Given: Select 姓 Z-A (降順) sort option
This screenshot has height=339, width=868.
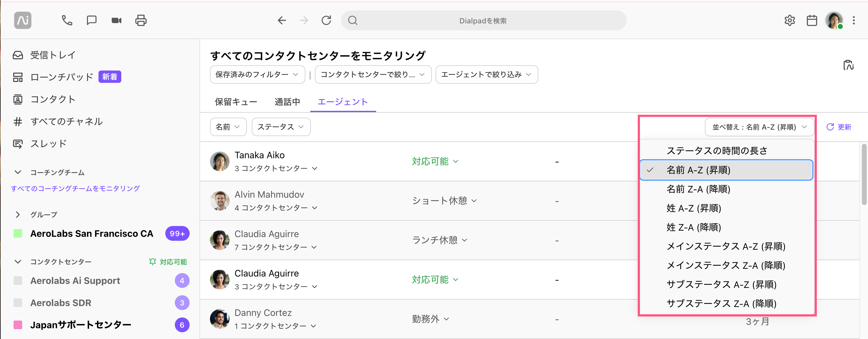Looking at the screenshot, I should tap(726, 227).
